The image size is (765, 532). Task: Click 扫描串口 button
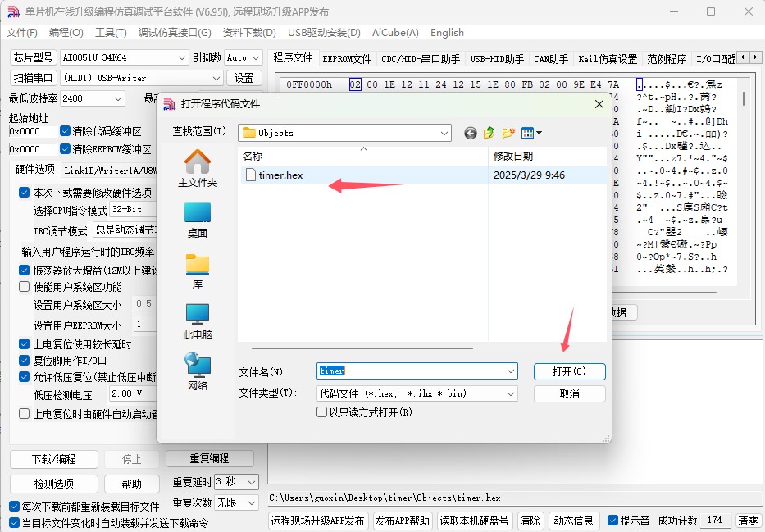tap(33, 78)
